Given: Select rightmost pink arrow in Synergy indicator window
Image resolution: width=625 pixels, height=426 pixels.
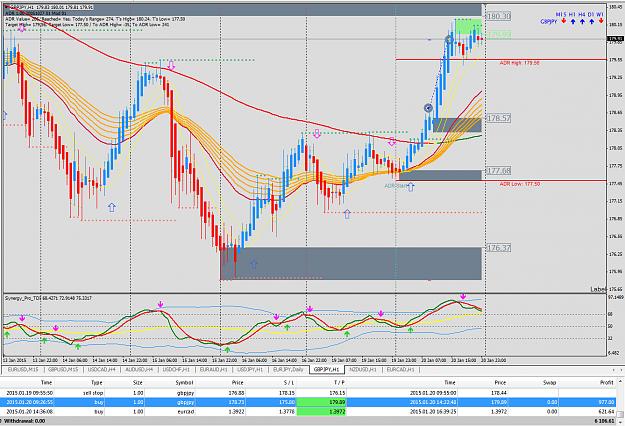Looking at the screenshot, I should tap(463, 296).
